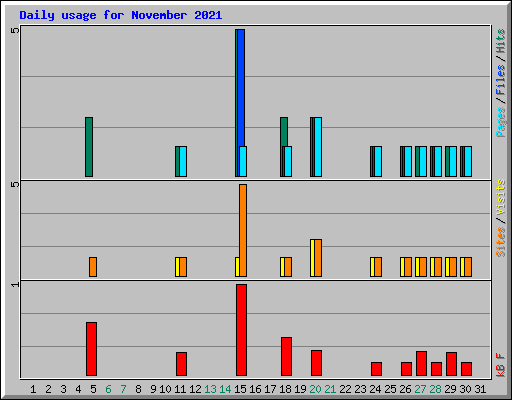Click green weekend day label 14
512x400 pixels.
coord(225,389)
